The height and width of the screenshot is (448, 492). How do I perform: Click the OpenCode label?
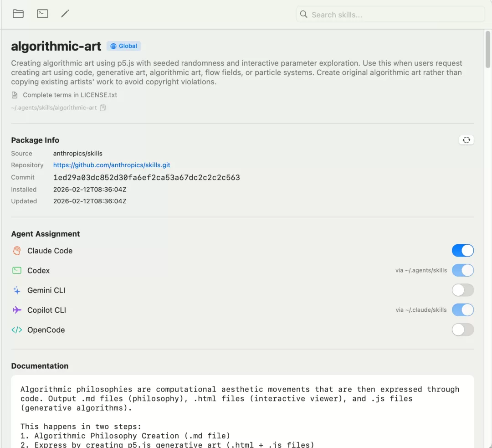click(x=46, y=330)
